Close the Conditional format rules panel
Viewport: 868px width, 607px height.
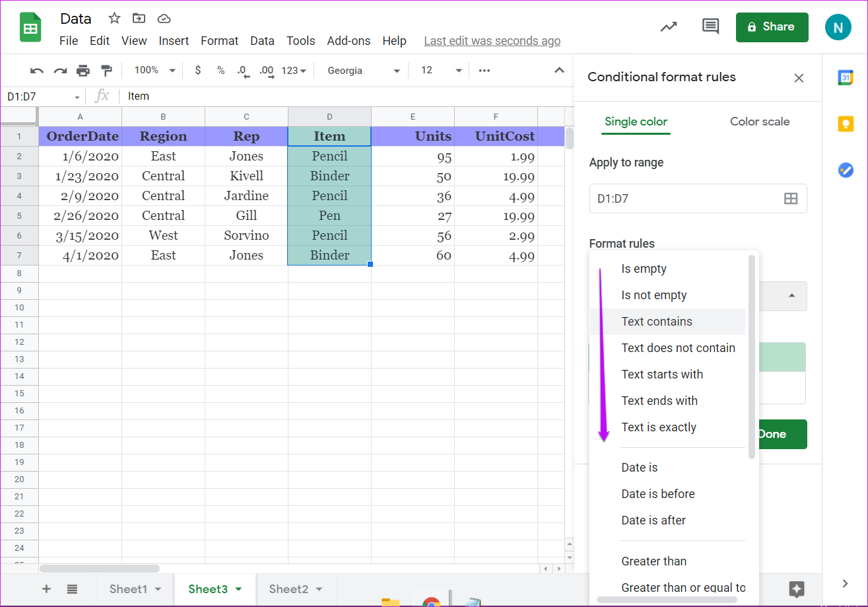799,78
